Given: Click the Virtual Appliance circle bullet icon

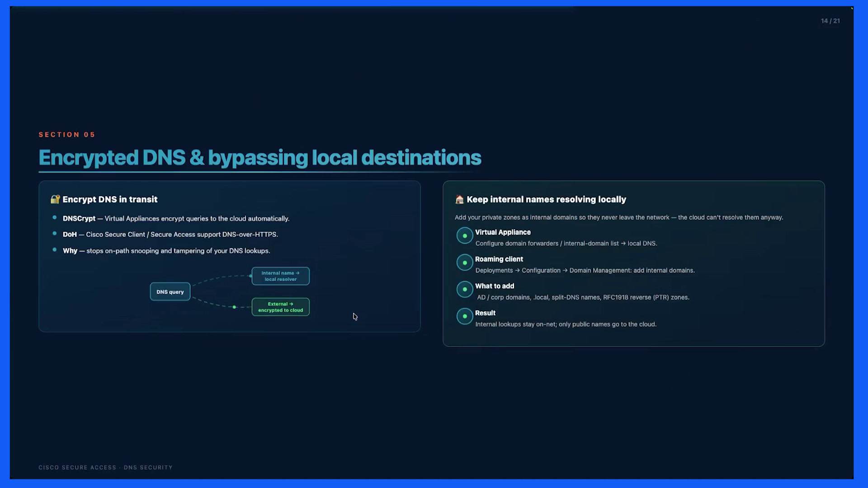Looking at the screenshot, I should point(464,236).
